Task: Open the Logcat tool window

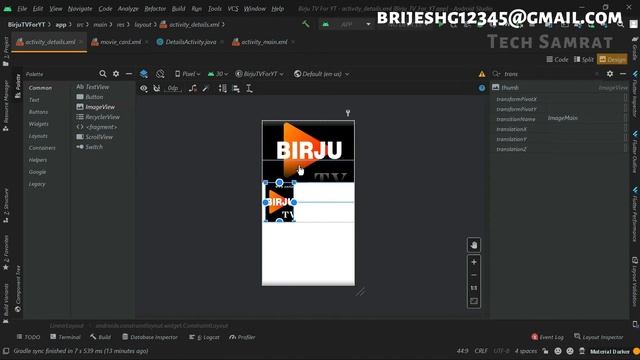Action: click(x=204, y=337)
